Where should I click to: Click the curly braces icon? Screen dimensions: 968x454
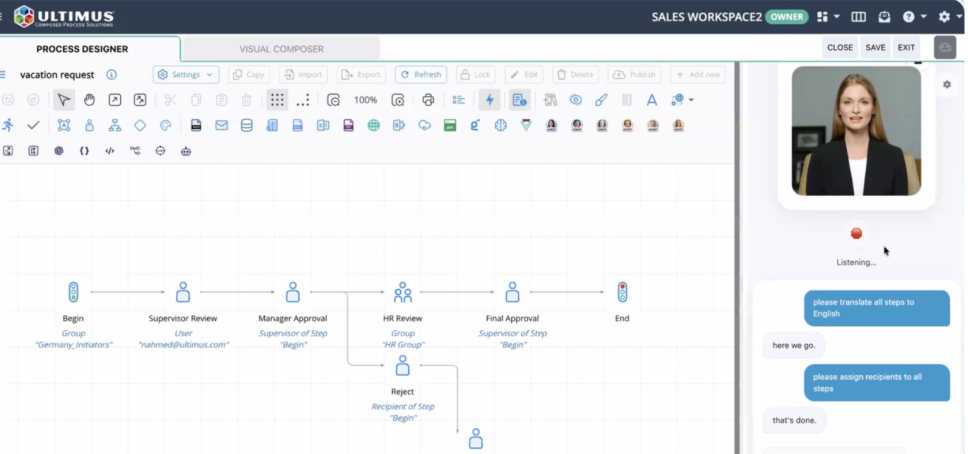(x=85, y=151)
